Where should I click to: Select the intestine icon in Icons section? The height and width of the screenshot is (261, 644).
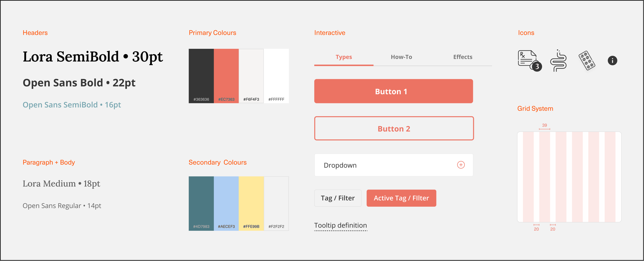558,61
